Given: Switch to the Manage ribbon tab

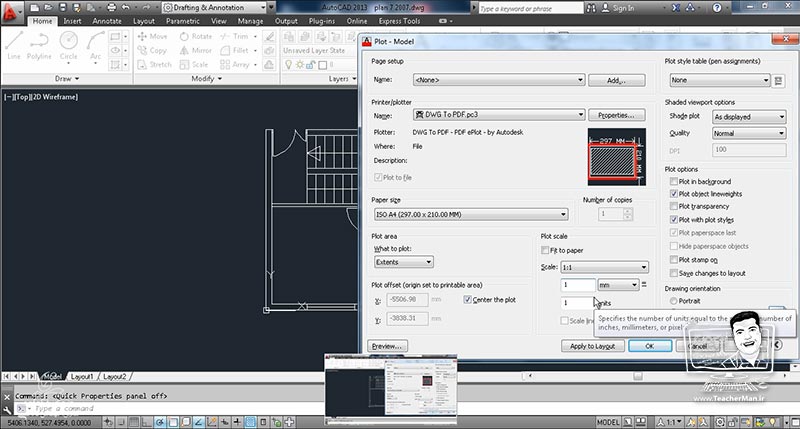Looking at the screenshot, I should pos(250,21).
